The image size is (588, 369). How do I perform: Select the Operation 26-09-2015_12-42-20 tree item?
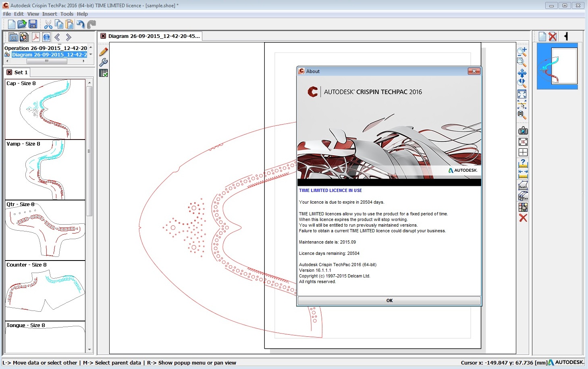coord(46,48)
